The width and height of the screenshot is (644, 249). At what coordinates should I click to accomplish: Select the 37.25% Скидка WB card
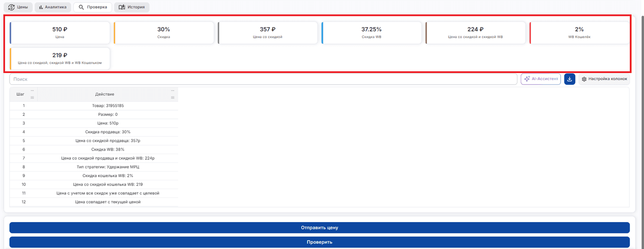[371, 33]
